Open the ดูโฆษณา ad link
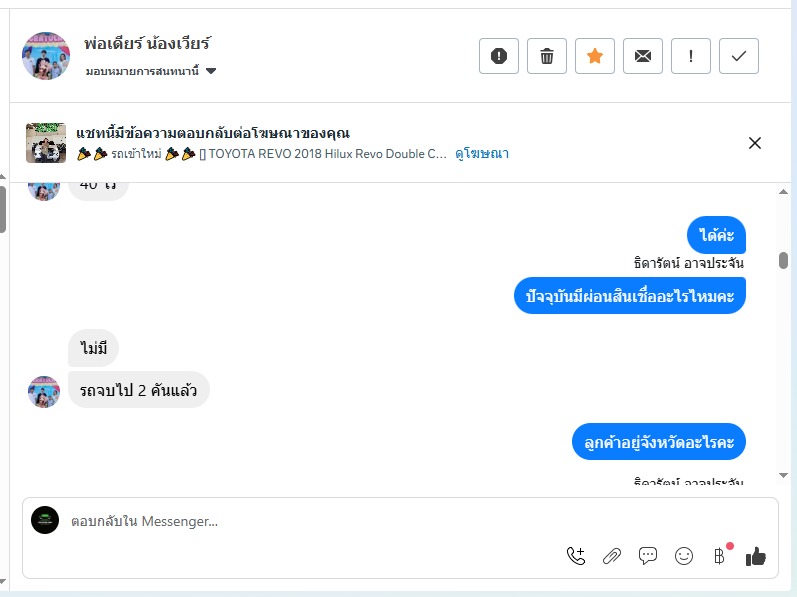797x597 pixels. pyautogui.click(x=482, y=153)
